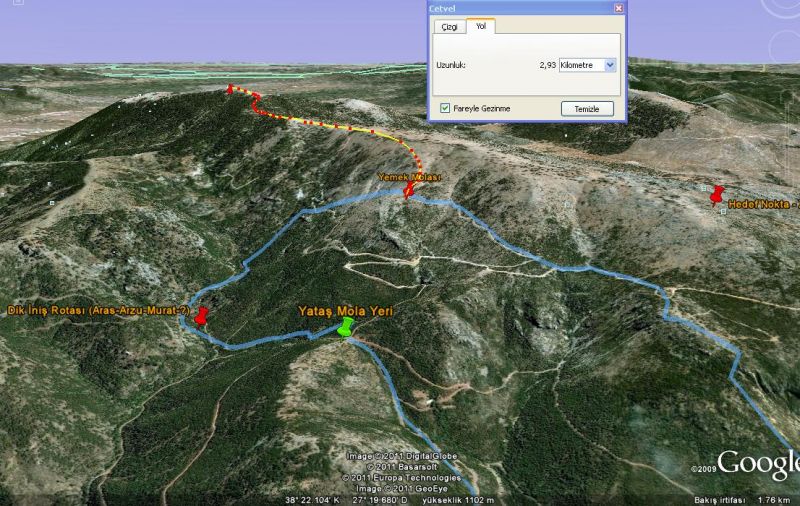
Task: Select the Hedef Nokta red pushpin
Action: (x=716, y=195)
